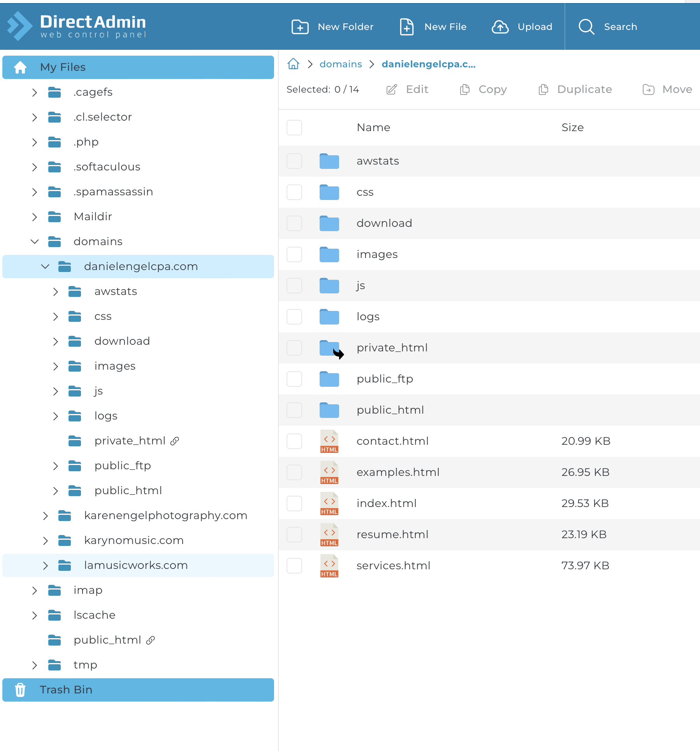The image size is (700, 751).
Task: Collapse the domains tree node
Action: click(x=35, y=242)
